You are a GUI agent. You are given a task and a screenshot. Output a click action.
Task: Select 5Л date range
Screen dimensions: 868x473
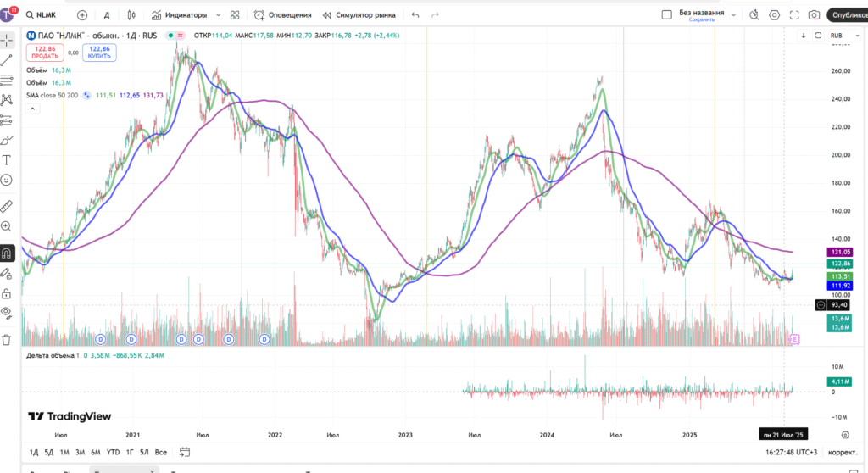coord(144,452)
